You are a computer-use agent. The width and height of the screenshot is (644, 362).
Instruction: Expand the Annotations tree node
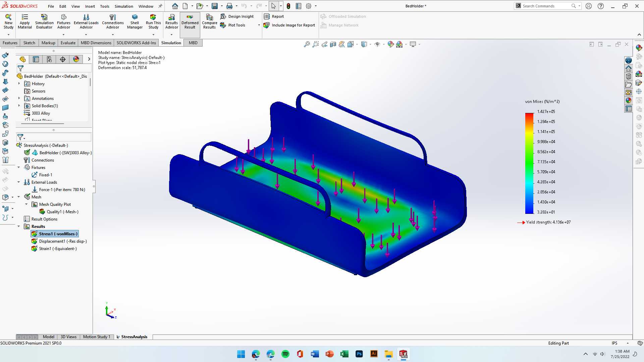click(x=19, y=99)
